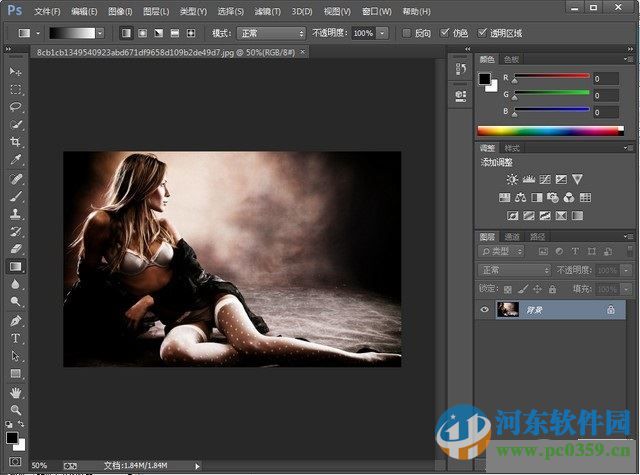Expand the 不透明度 opacity dropdown in options bar
640x475 pixels.
click(x=383, y=33)
